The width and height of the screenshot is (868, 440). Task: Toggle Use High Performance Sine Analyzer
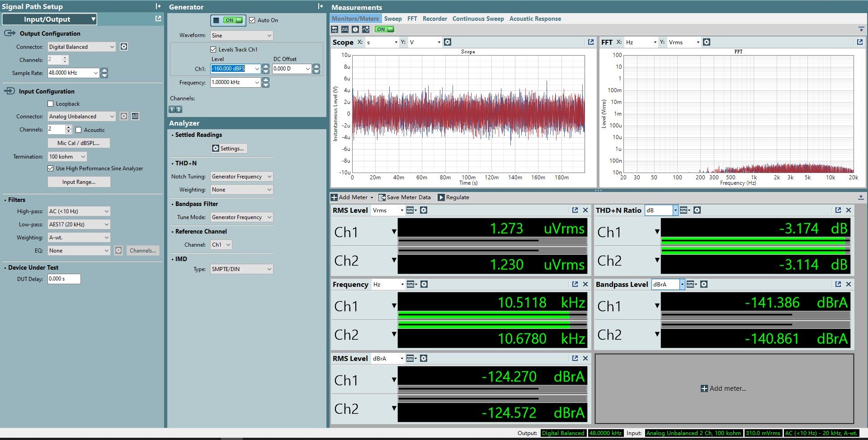(51, 169)
